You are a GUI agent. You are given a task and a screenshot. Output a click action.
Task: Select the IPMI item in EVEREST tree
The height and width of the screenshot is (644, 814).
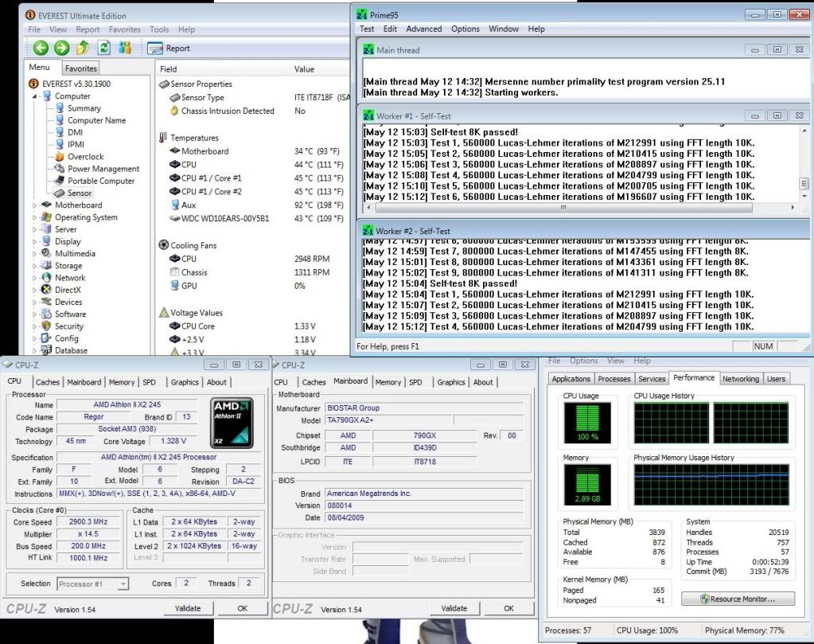[x=76, y=144]
